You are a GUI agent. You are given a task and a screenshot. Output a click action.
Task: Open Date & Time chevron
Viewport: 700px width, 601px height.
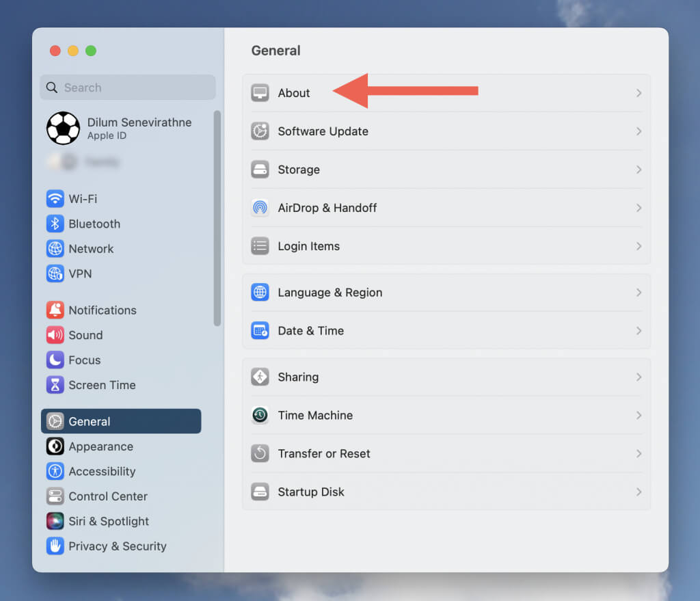639,331
